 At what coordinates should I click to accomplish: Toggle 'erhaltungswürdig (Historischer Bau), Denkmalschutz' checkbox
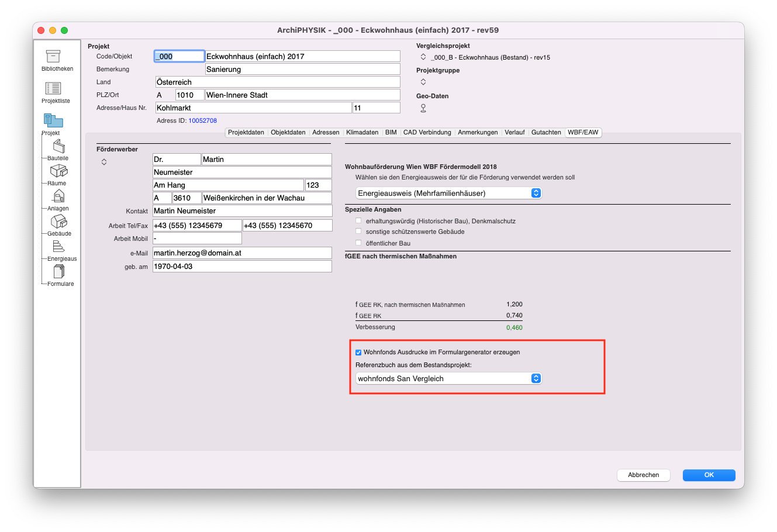point(358,221)
